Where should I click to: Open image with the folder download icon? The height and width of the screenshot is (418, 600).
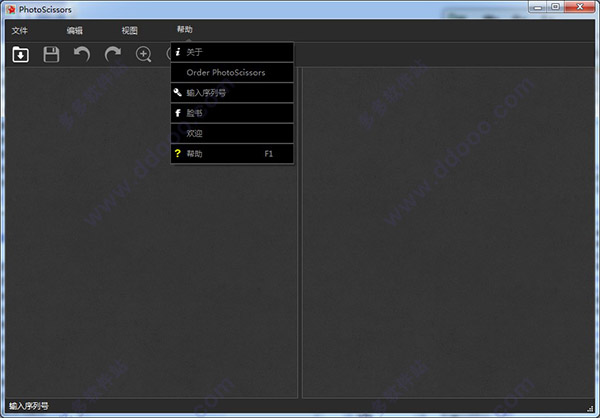(x=21, y=54)
